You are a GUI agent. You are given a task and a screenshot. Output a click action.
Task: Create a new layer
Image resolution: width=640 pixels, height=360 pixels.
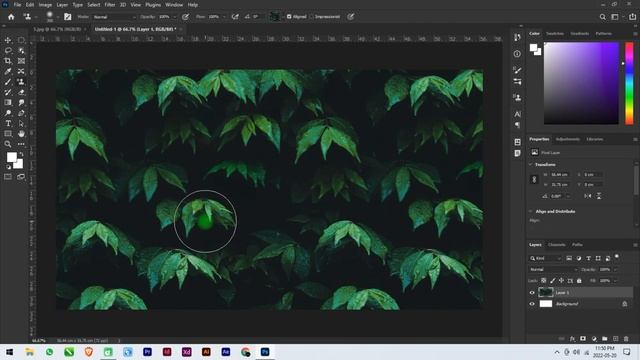[616, 339]
